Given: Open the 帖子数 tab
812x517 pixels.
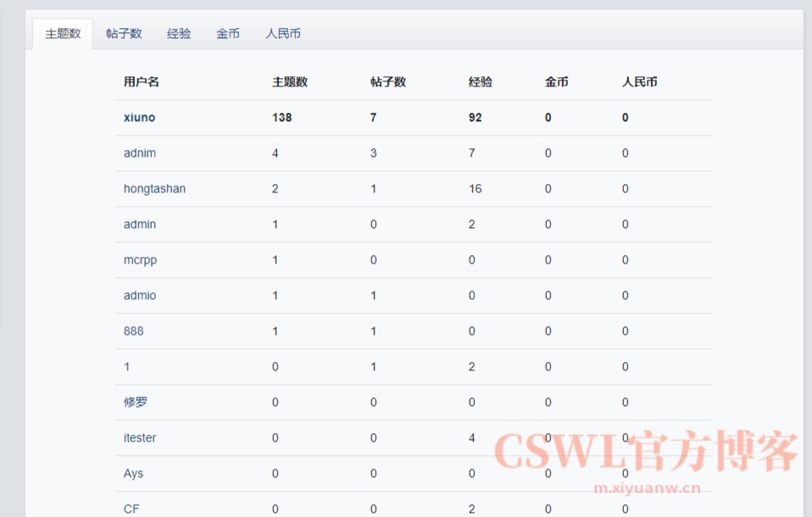Looking at the screenshot, I should coord(124,34).
